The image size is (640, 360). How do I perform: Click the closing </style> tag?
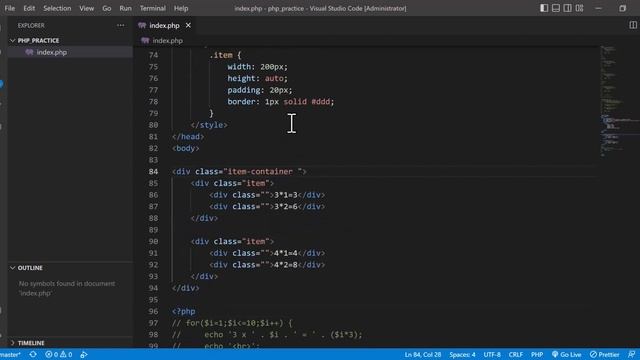tap(209, 125)
